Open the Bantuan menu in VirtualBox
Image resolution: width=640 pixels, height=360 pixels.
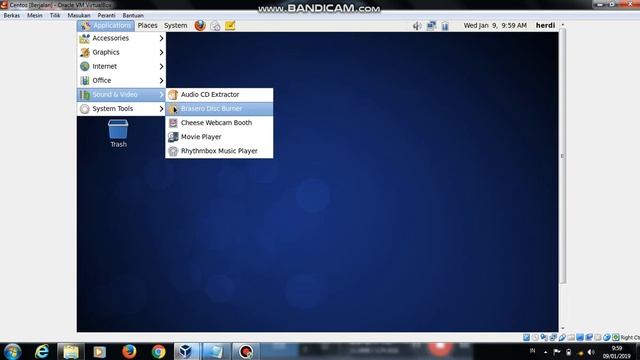[133, 16]
